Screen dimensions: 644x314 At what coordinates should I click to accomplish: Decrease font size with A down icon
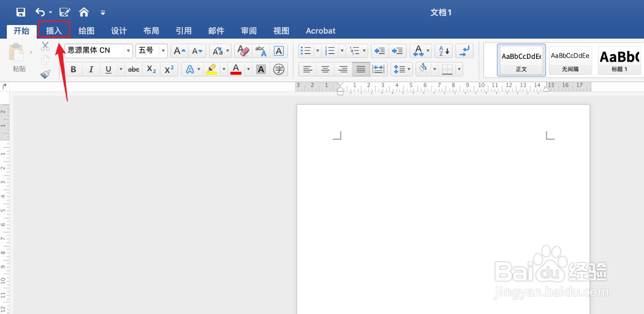pyautogui.click(x=197, y=51)
